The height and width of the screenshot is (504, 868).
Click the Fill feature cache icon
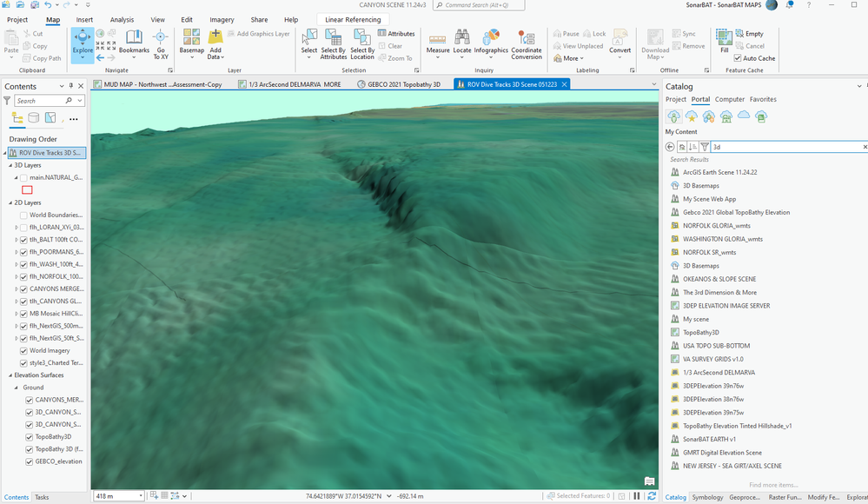pyautogui.click(x=724, y=37)
